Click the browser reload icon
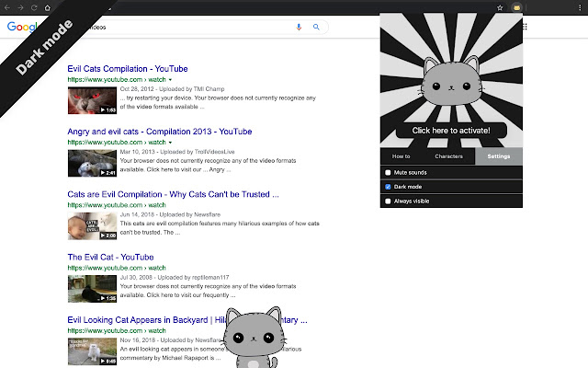 [34, 7]
